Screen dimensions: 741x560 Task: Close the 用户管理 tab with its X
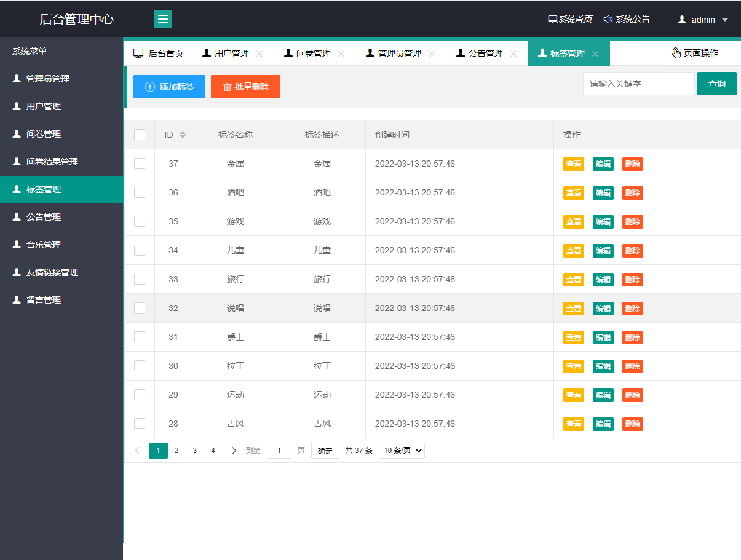[x=260, y=54]
